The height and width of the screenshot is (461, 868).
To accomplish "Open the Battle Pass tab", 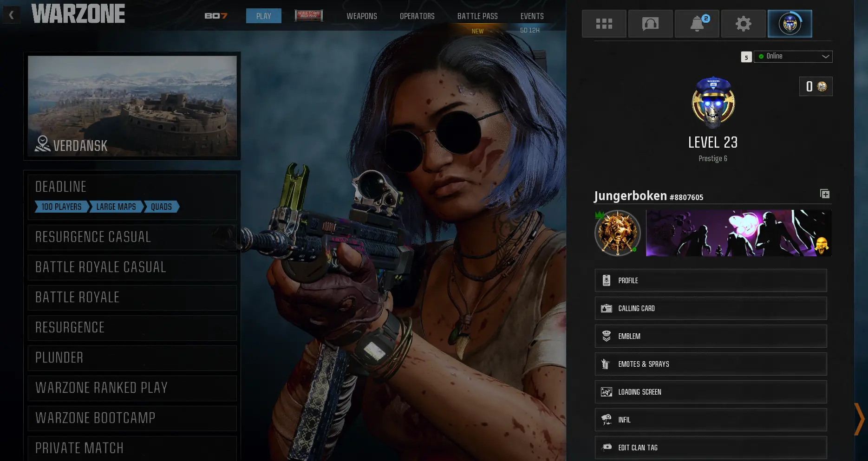I will [x=477, y=16].
